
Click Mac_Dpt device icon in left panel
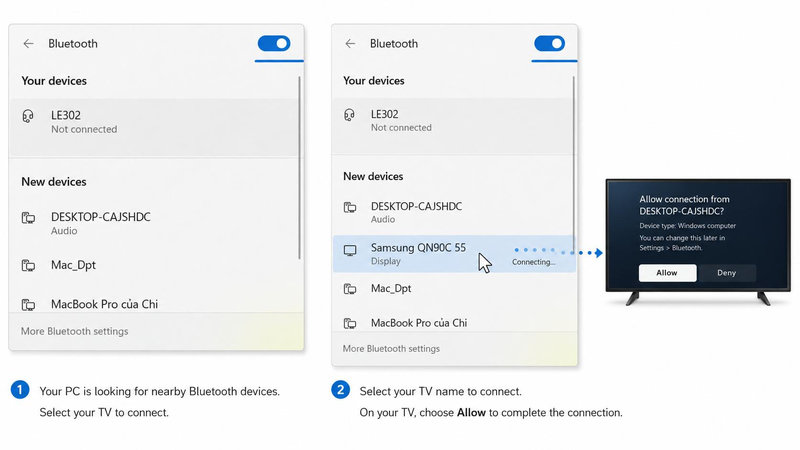pyautogui.click(x=29, y=265)
